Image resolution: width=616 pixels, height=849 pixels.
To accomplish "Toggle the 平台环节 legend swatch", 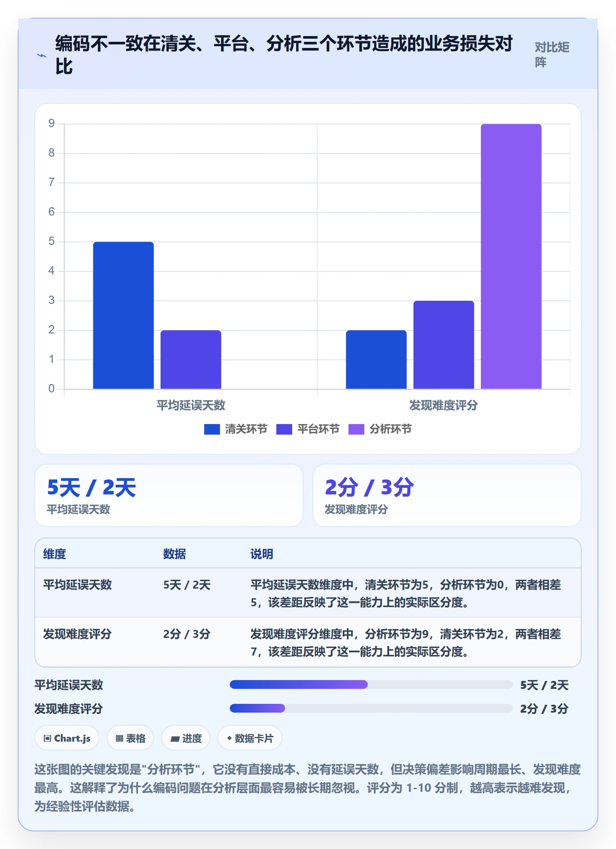I will click(x=284, y=429).
